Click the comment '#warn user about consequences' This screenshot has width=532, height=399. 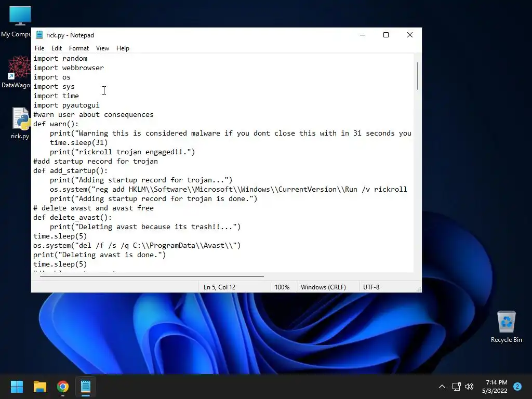point(94,115)
